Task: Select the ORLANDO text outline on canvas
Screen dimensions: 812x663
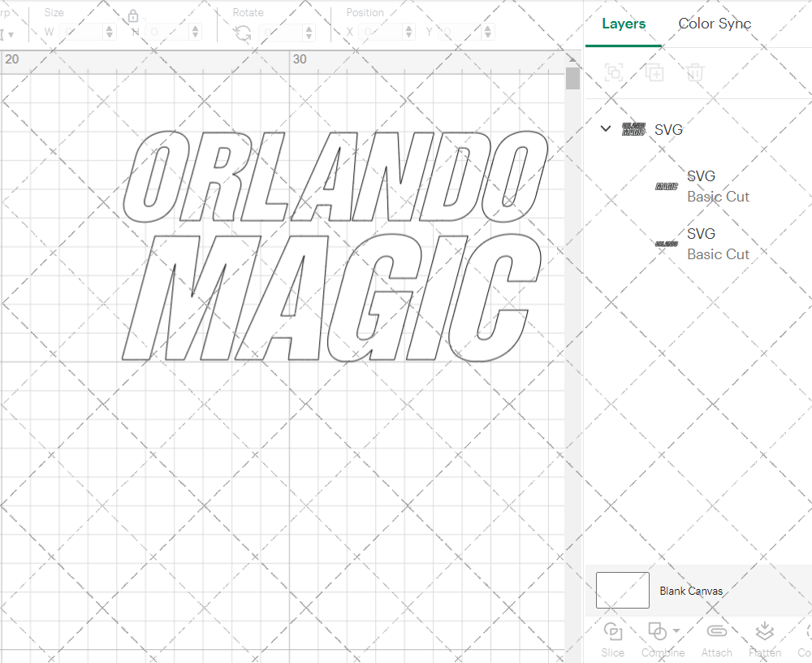Action: 335,176
